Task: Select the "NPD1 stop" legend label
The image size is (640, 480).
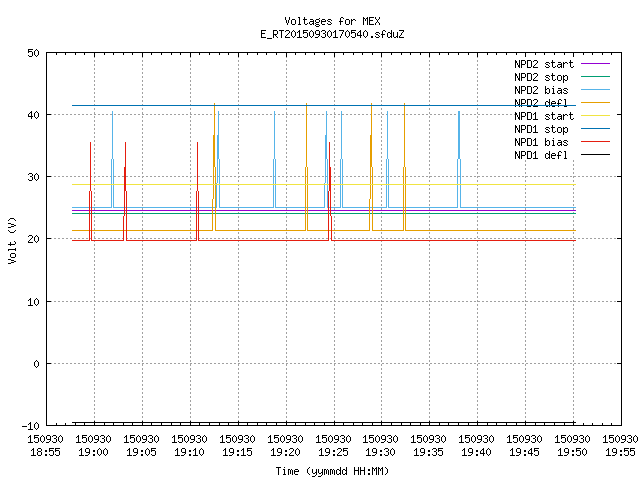Action: (541, 129)
